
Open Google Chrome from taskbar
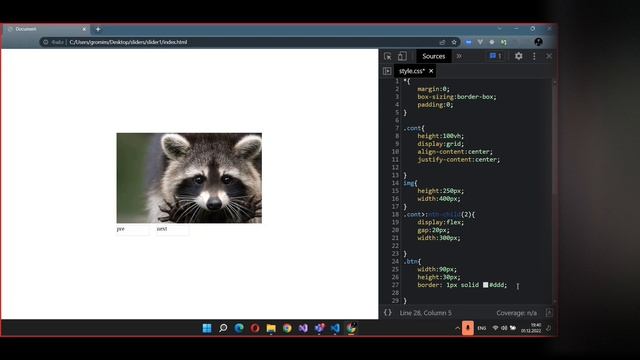click(287, 328)
